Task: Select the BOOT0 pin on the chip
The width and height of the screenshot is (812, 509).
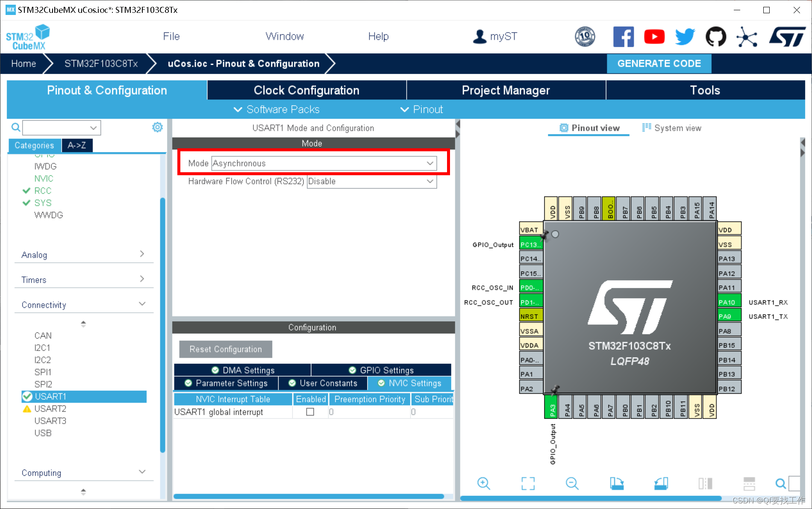Action: coord(609,209)
